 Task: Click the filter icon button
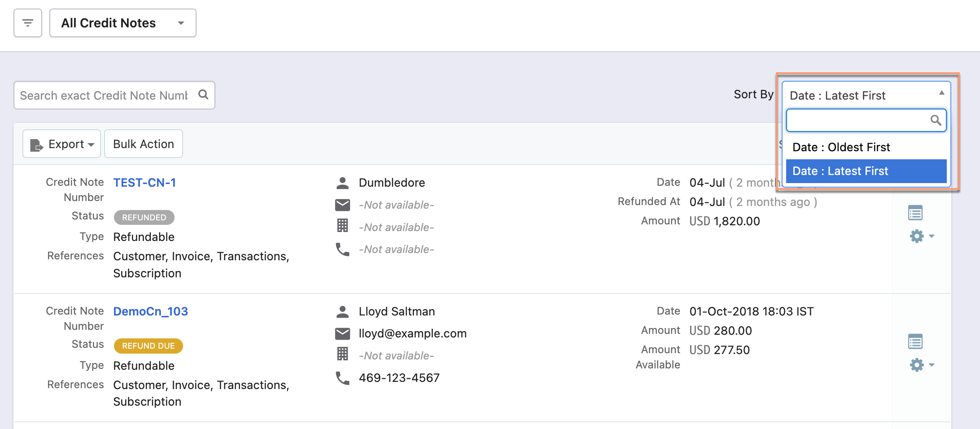click(28, 23)
